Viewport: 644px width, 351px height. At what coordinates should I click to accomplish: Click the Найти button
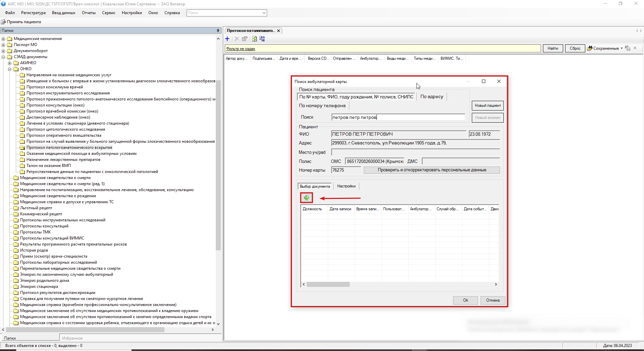point(553,48)
